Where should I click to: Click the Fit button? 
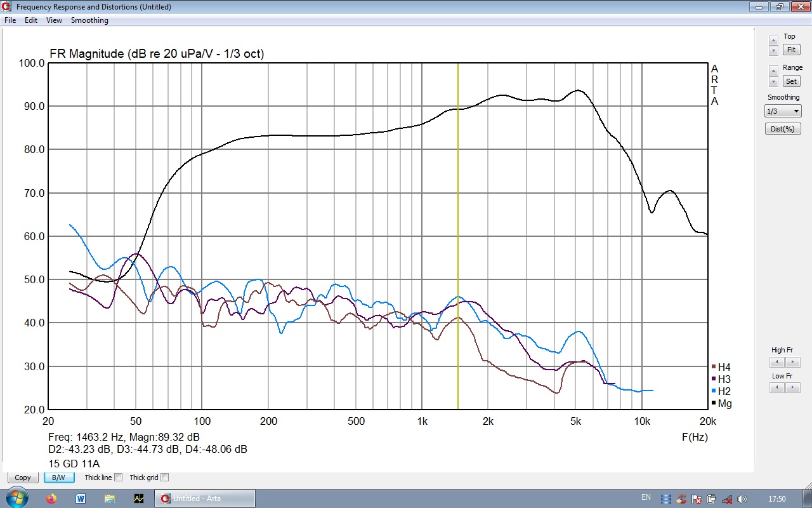[x=791, y=50]
